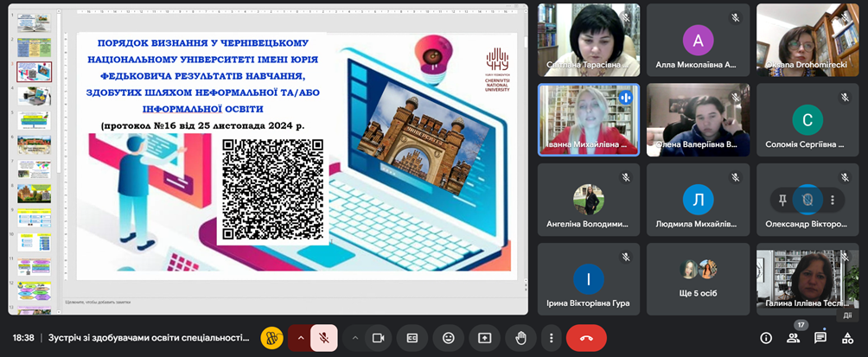Leave the call with the red hang-up button
868x357 pixels.
pos(586,338)
